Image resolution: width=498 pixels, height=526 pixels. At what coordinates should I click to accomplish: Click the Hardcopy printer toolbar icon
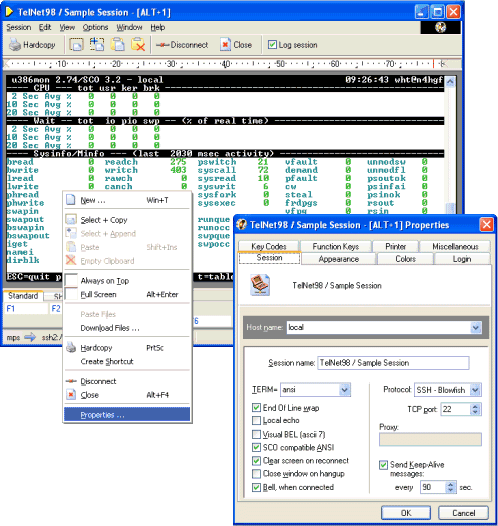point(15,45)
